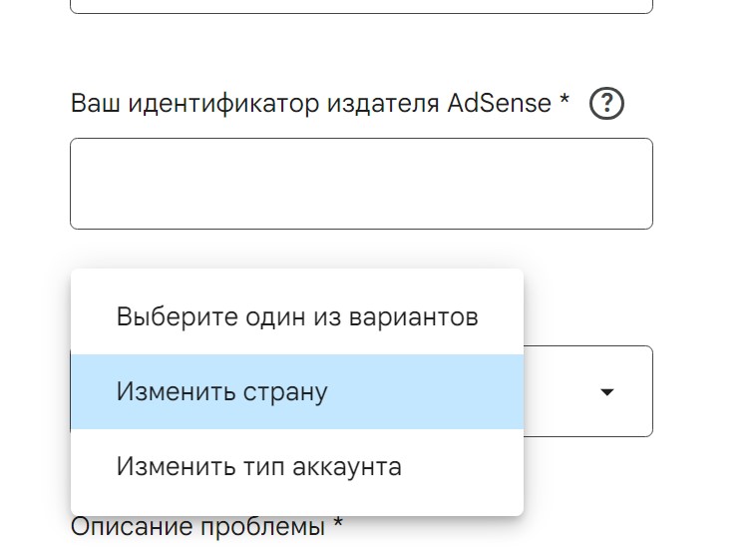This screenshot has height=552, width=756.
Task: Click the help icon beside the AdSense label
Action: 606,103
